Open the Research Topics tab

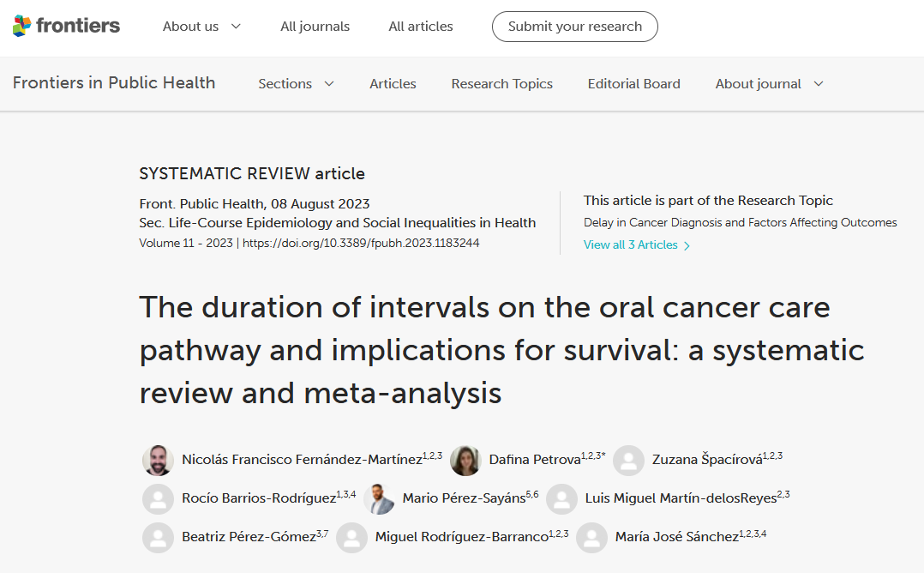[x=501, y=84]
